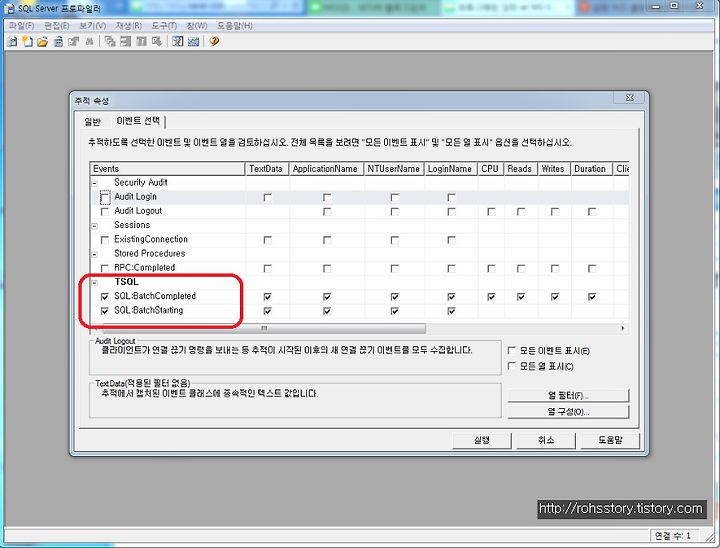Toggle CPU for SQL:BatchCompleted row
This screenshot has height=548, width=720.
(491, 297)
